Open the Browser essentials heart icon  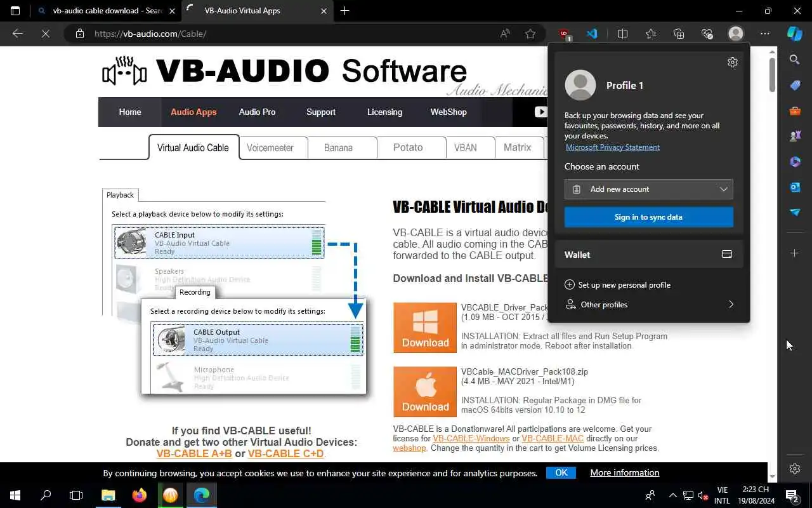(x=707, y=34)
